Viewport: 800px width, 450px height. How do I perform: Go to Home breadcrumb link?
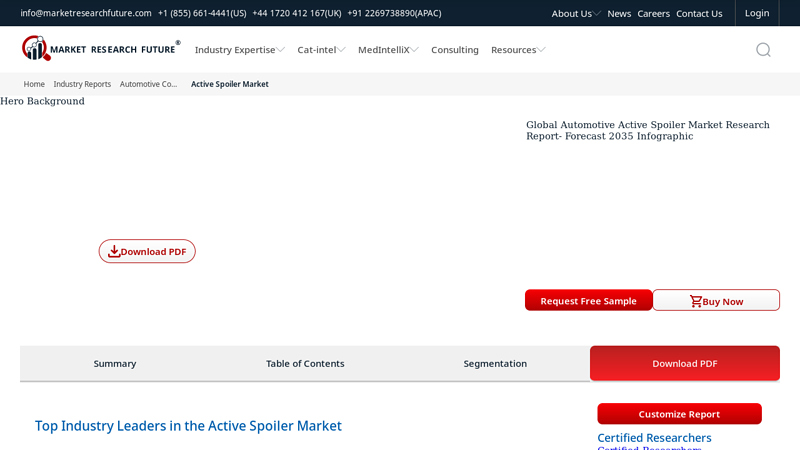pos(34,84)
